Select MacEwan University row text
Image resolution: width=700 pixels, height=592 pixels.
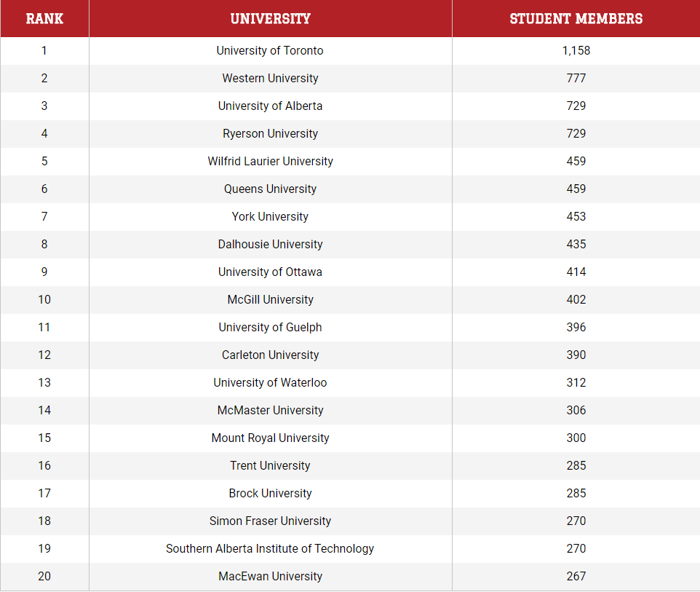271,577
